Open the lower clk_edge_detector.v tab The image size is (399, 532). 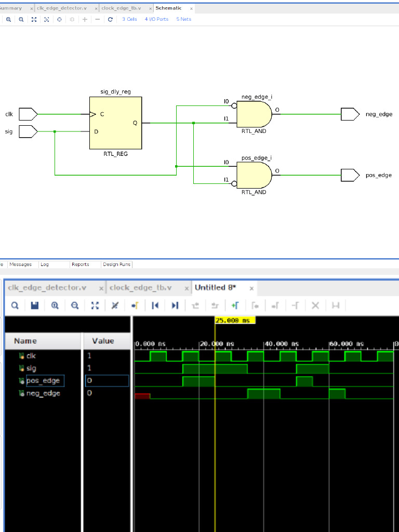[47, 288]
